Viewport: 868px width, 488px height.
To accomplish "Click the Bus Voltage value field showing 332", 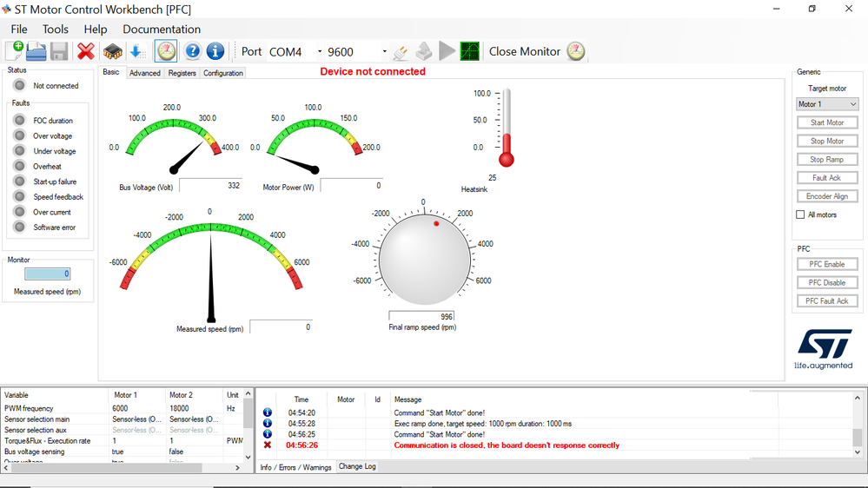I will click(210, 185).
